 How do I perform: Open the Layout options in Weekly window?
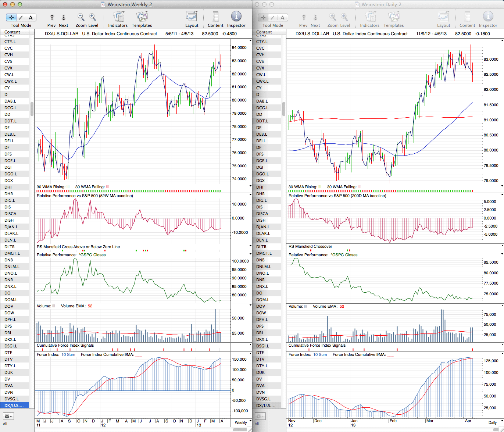pyautogui.click(x=192, y=17)
